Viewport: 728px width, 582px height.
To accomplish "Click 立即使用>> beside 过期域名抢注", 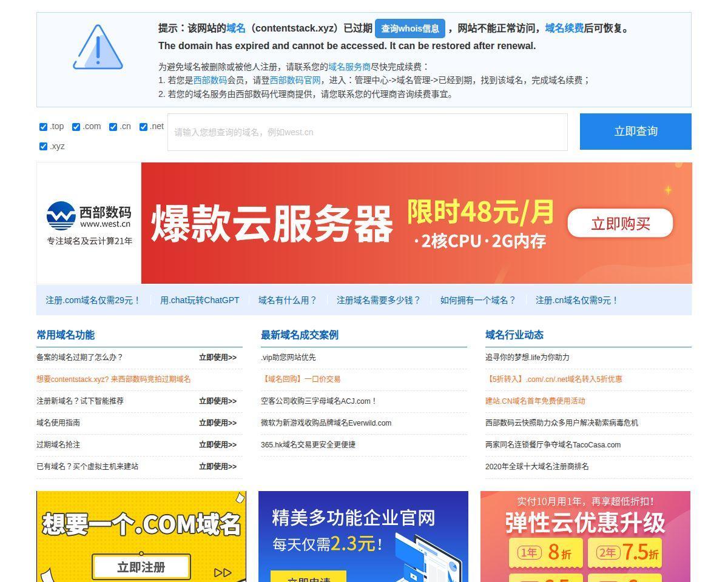I will (218, 444).
